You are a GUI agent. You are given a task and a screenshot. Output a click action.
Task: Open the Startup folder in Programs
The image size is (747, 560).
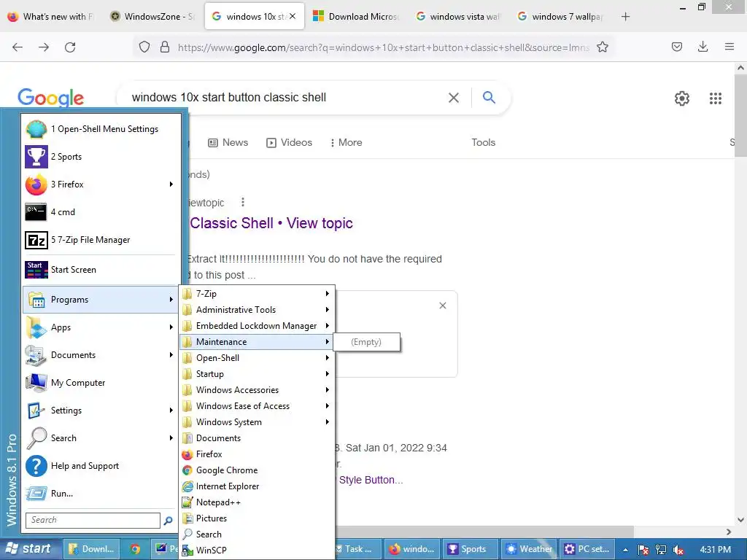[258, 374]
